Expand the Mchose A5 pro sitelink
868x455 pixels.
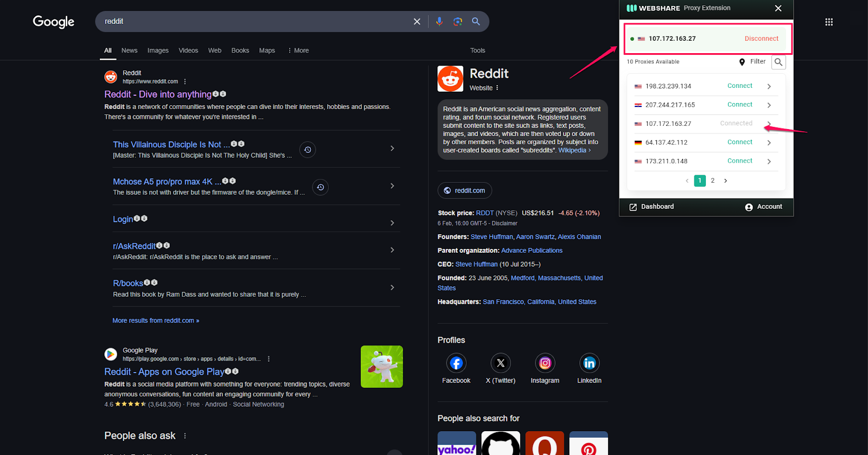392,185
